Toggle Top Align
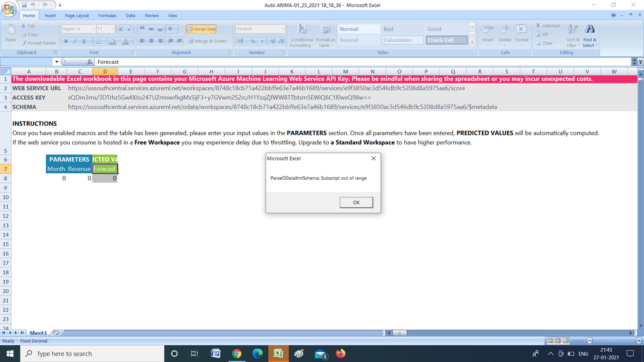This screenshot has height=362, width=644. (x=142, y=29)
